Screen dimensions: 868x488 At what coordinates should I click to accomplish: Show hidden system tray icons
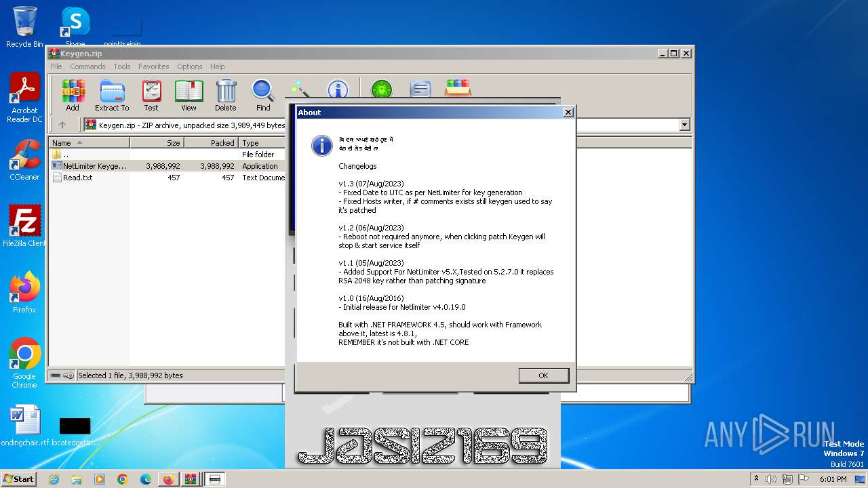756,479
